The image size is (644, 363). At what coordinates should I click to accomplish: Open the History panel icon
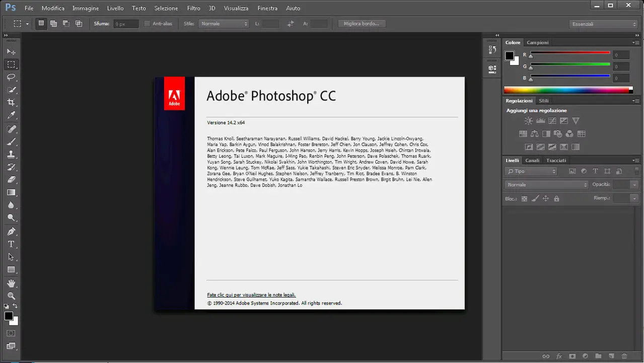point(492,50)
